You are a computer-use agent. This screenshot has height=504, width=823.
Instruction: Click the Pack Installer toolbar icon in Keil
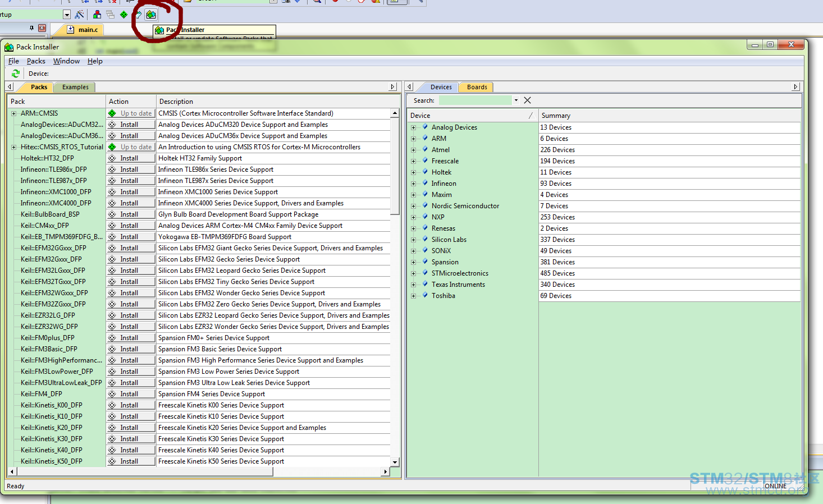point(151,15)
